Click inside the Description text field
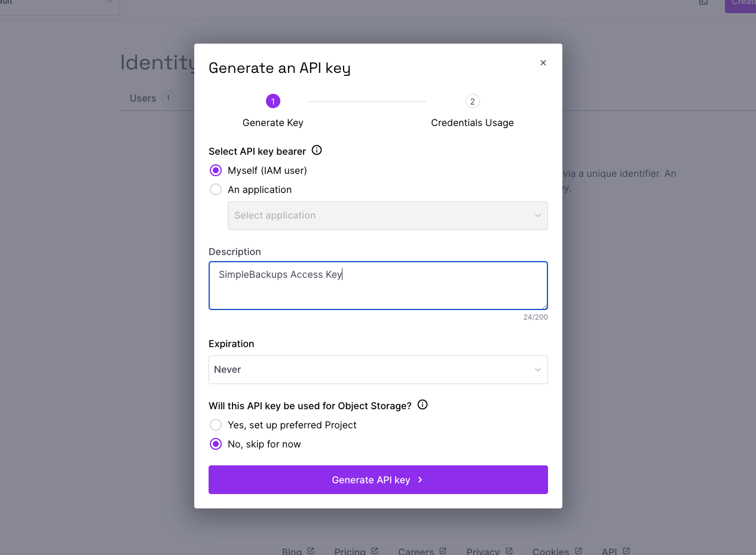The height and width of the screenshot is (555, 756). (378, 286)
